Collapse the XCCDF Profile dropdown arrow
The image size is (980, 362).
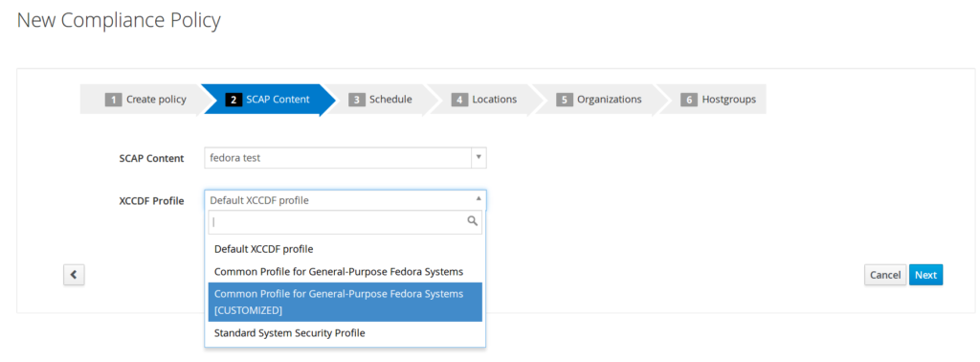[x=479, y=200]
